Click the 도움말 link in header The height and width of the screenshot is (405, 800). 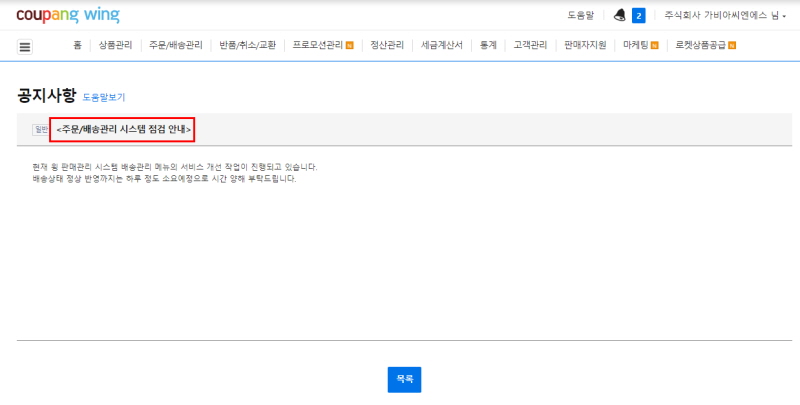coord(580,15)
